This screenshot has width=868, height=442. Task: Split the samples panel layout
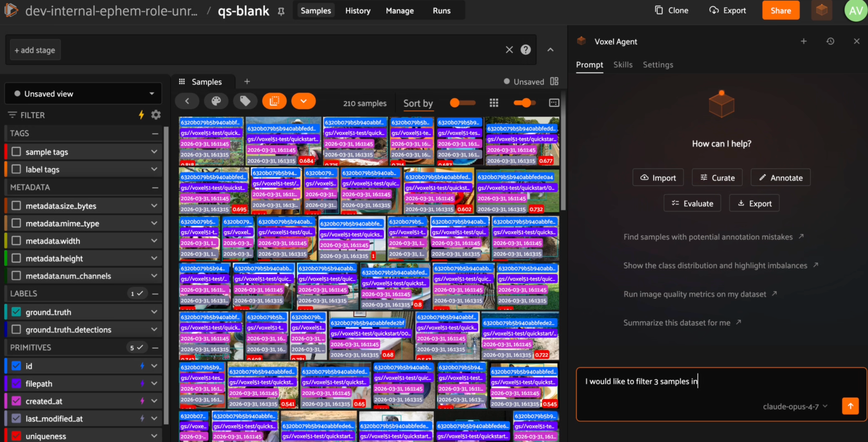[x=554, y=82]
